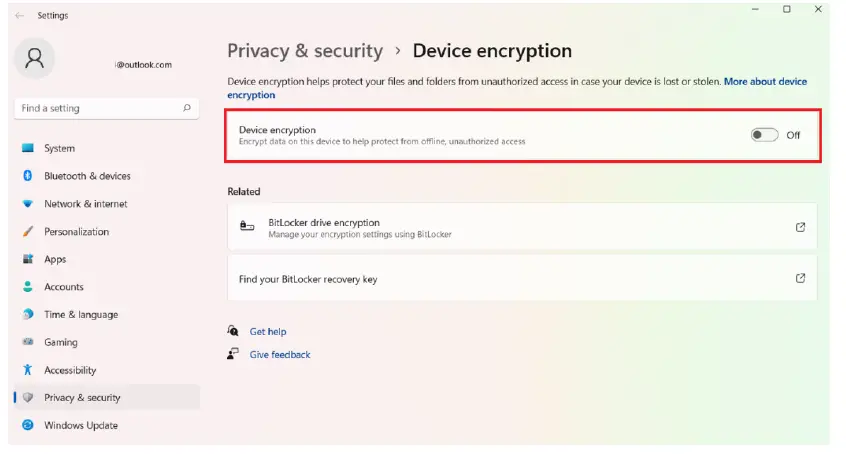The width and height of the screenshot is (846, 454).
Task: Click the Network & internet wifi icon
Action: [x=28, y=204]
